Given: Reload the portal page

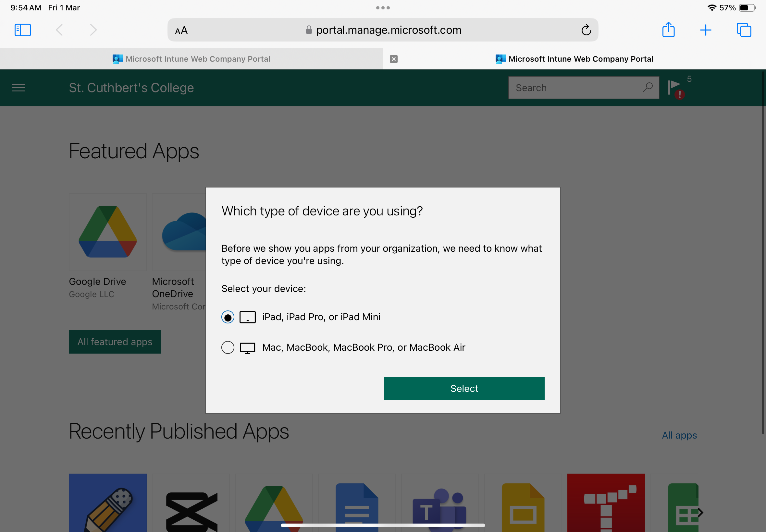Looking at the screenshot, I should pyautogui.click(x=586, y=30).
